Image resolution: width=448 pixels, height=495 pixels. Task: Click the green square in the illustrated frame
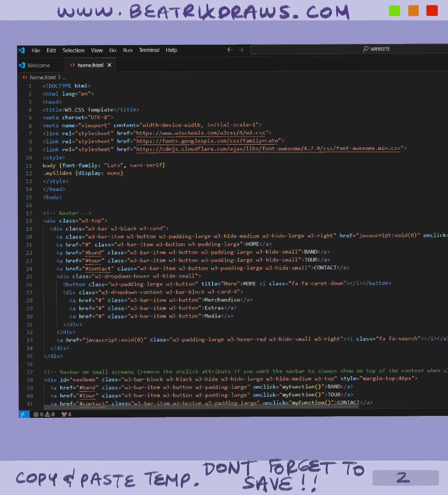394,11
